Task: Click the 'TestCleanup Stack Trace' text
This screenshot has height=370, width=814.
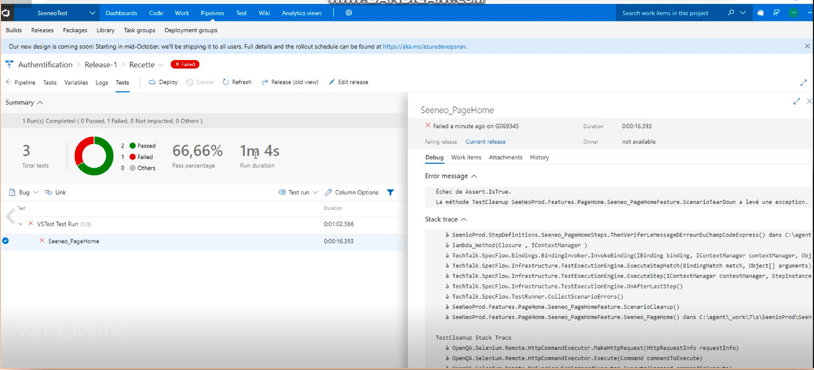Action: 473,337
